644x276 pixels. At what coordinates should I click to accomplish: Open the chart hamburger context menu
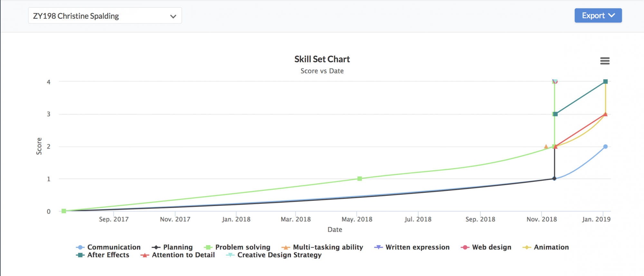click(605, 61)
